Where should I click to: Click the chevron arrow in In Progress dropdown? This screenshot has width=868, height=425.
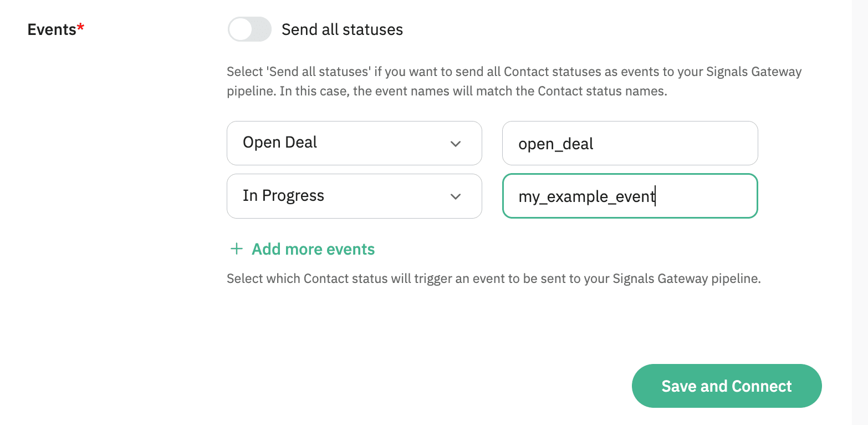coord(456,196)
